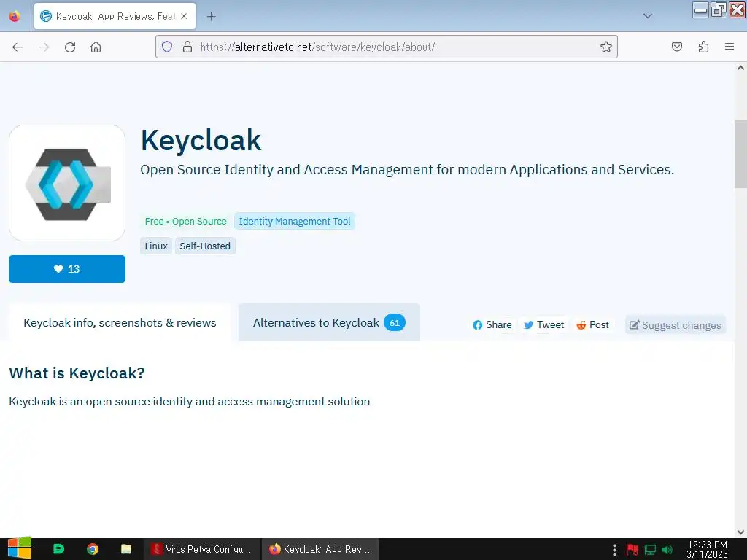Screen dimensions: 747x560
Task: Like Keycloak with the heart 13 button
Action: 67,269
